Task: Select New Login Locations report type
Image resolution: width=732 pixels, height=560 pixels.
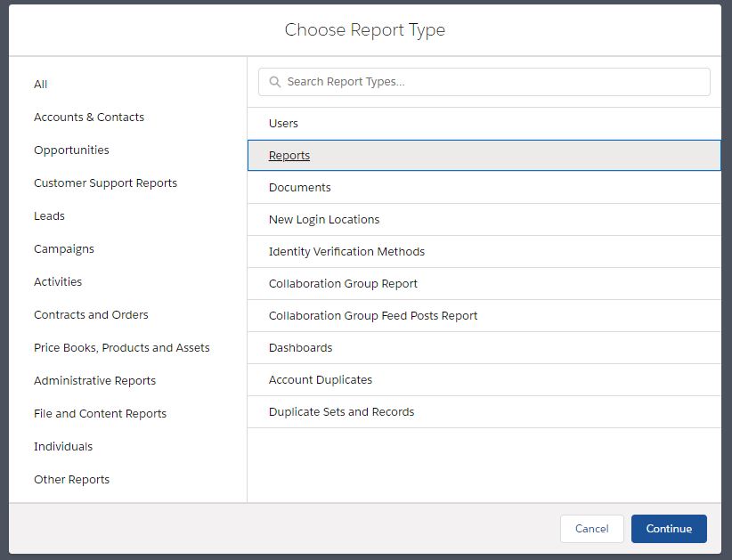Action: 324,220
